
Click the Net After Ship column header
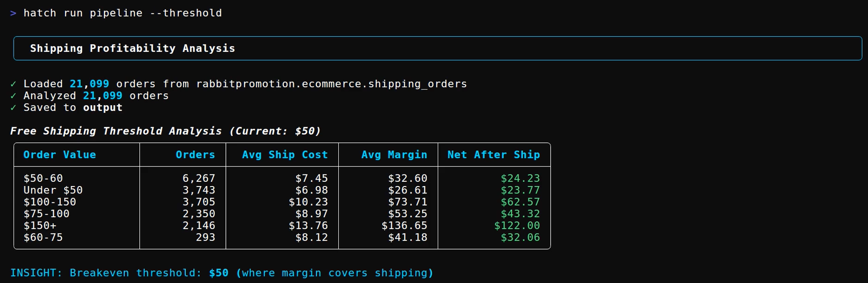click(493, 155)
